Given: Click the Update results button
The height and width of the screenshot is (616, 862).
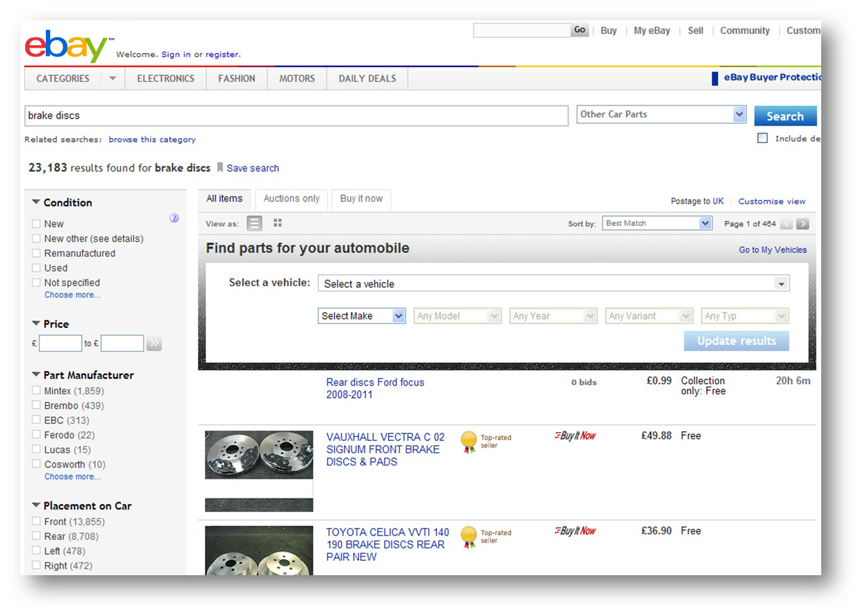Looking at the screenshot, I should coord(736,341).
